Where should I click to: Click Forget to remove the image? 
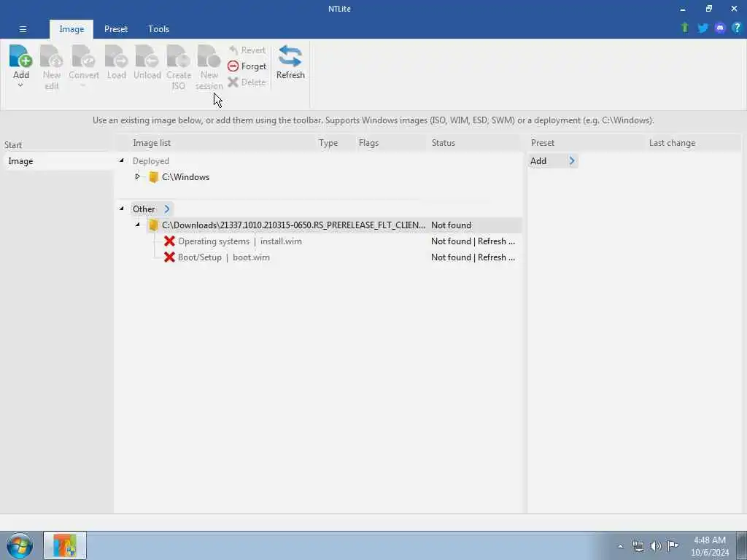pos(247,66)
